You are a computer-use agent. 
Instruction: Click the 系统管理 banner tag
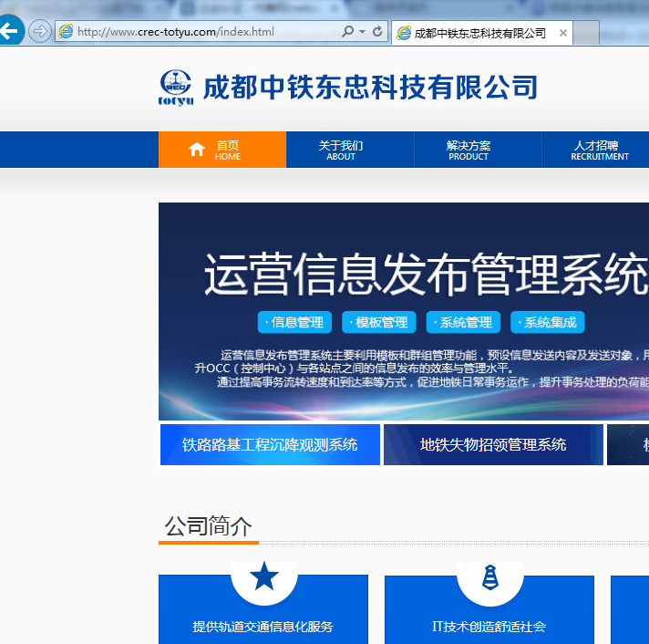463,322
